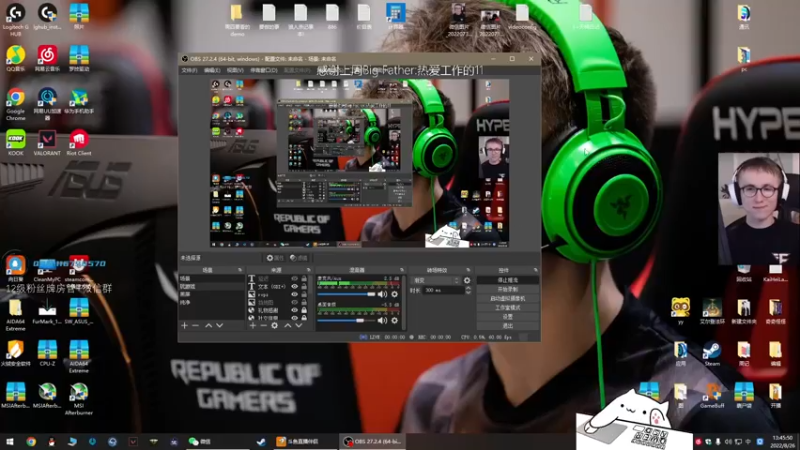The height and width of the screenshot is (450, 800).
Task: Open 桌面音频 audio settings gear
Action: 394,320
